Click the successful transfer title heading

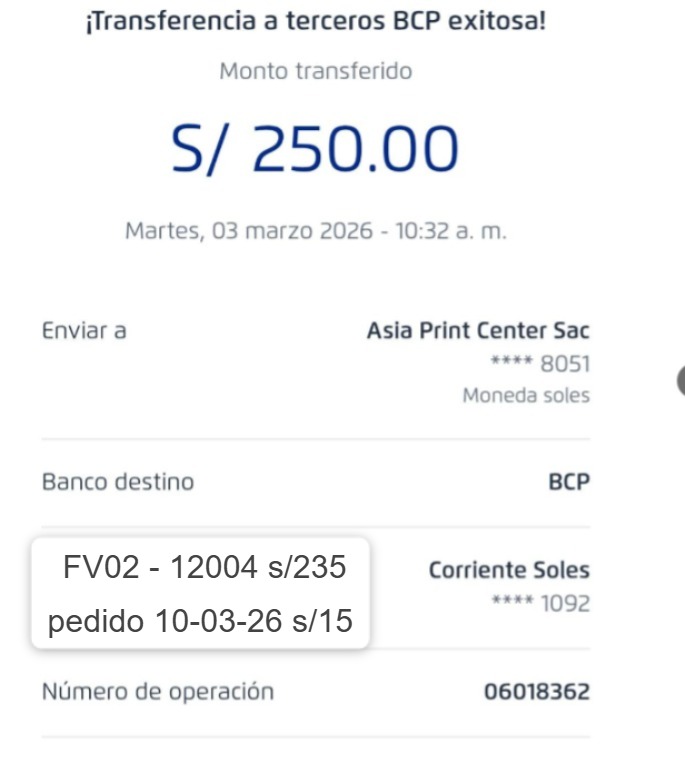(x=316, y=20)
